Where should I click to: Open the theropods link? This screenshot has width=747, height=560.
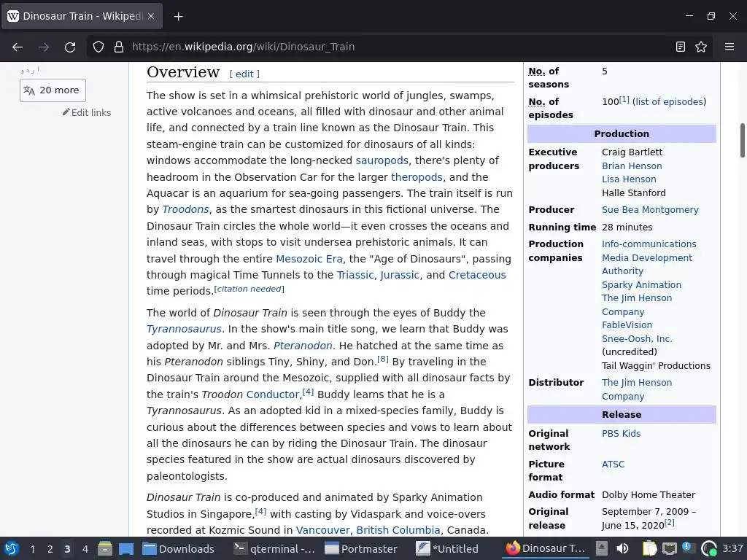(x=417, y=177)
